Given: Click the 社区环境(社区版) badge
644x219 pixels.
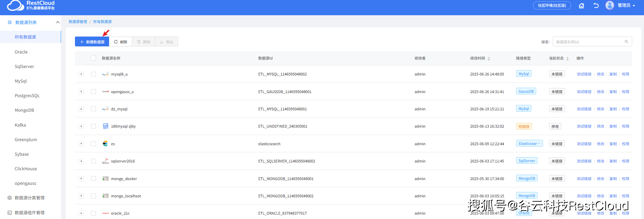Looking at the screenshot, I should tap(552, 5).
